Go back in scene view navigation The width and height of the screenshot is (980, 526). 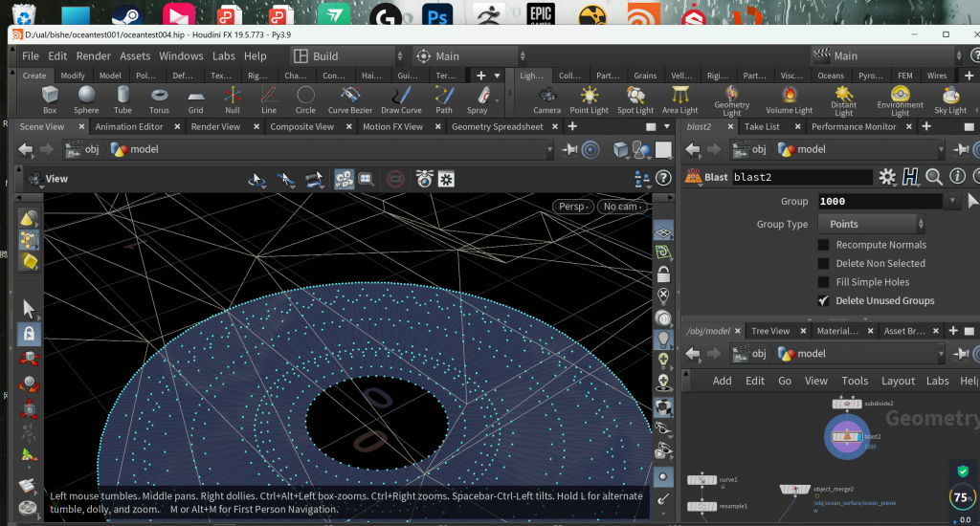point(25,149)
